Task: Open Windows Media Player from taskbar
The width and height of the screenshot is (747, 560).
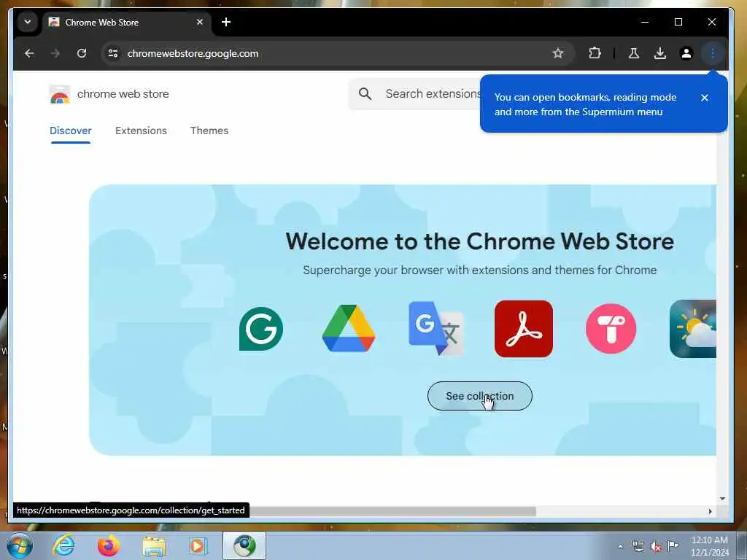Action: click(x=197, y=545)
